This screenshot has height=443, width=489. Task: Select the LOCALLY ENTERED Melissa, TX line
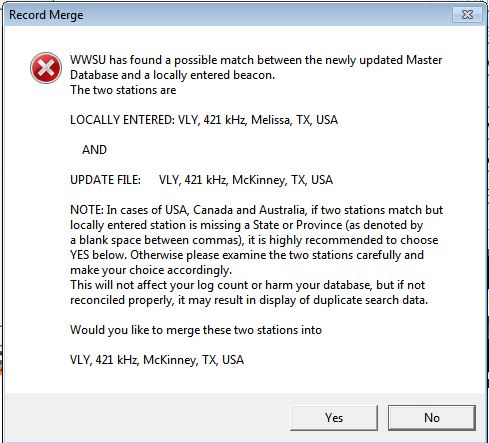[204, 120]
